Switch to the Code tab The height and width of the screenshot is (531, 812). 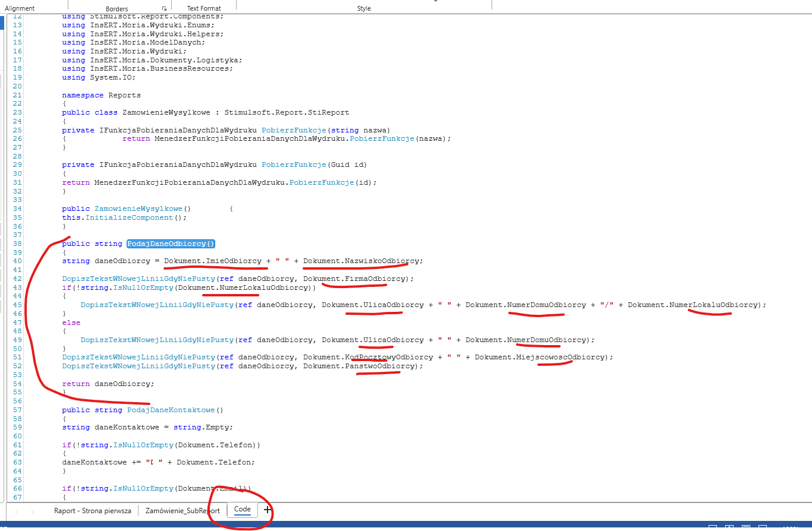click(243, 510)
